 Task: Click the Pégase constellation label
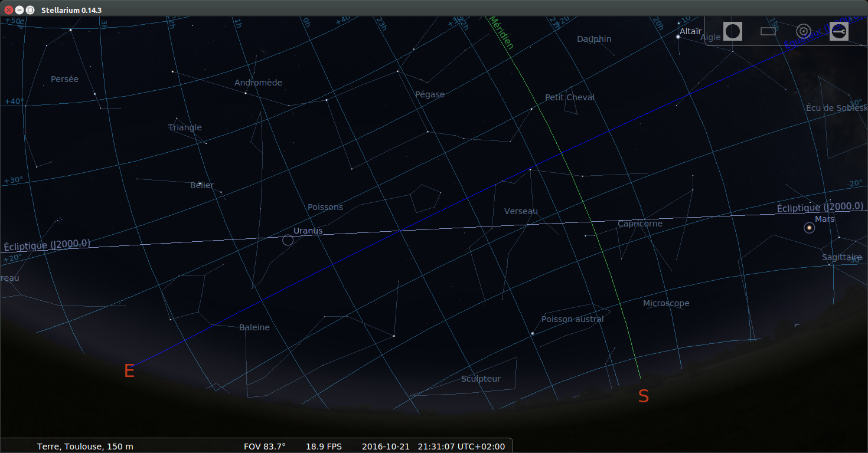[429, 94]
